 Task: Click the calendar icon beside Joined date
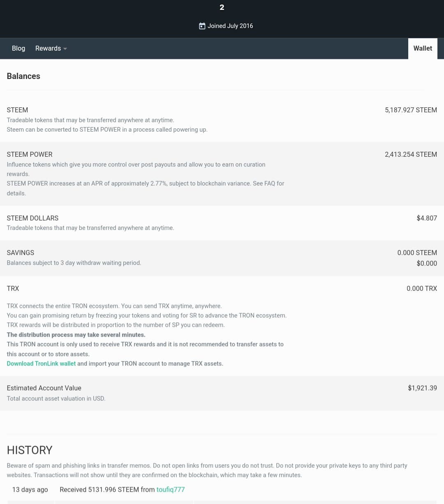coord(202,26)
